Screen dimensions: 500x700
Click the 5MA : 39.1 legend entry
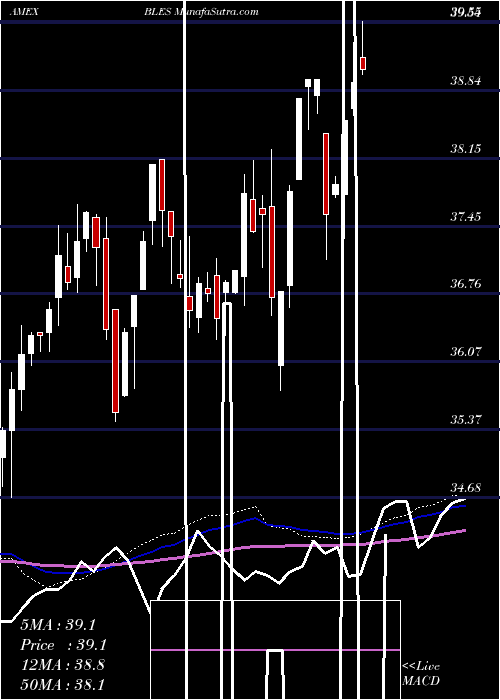[58, 625]
